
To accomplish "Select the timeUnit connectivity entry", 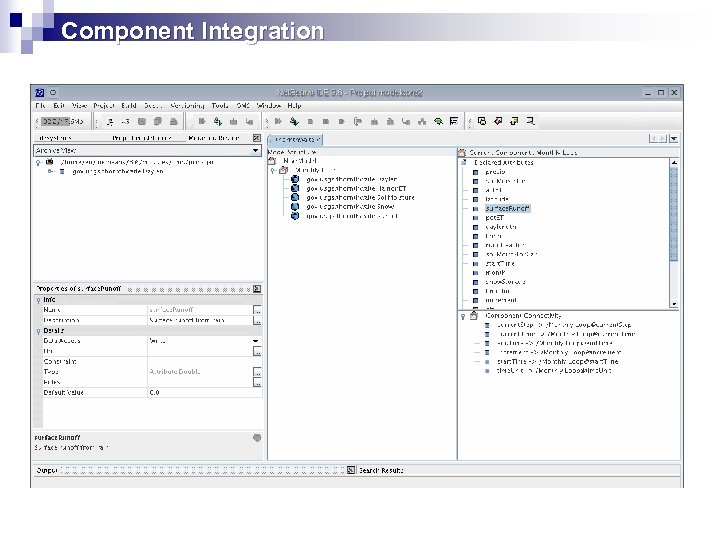I will 554,371.
